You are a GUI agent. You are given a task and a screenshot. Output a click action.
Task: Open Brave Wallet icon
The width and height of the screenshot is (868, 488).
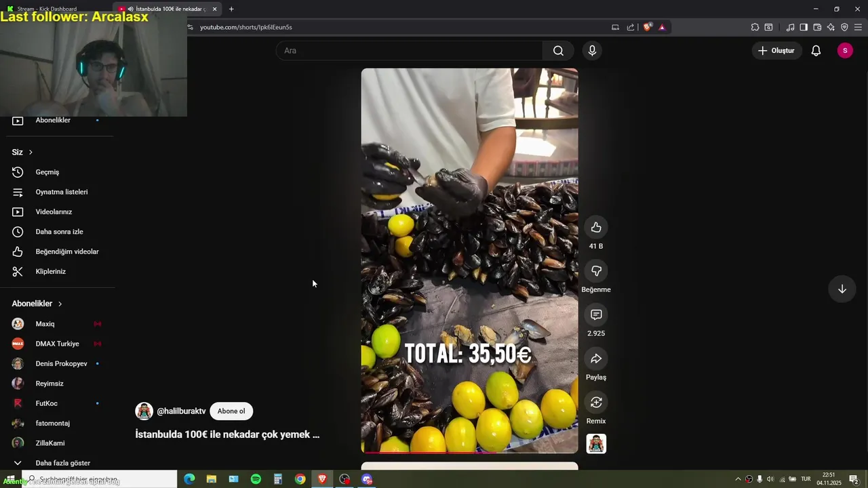coord(817,27)
